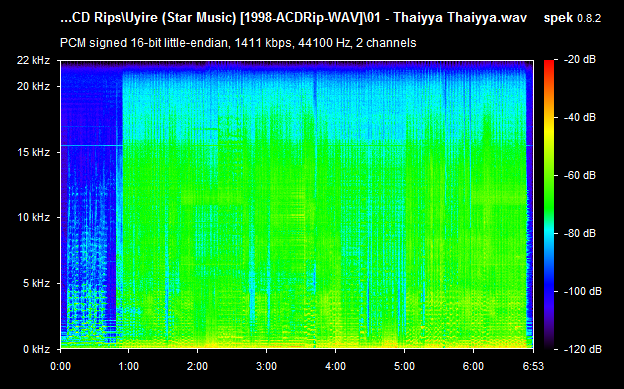Click the 10 kHz frequency axis label
This screenshot has height=389, width=624.
(33, 217)
